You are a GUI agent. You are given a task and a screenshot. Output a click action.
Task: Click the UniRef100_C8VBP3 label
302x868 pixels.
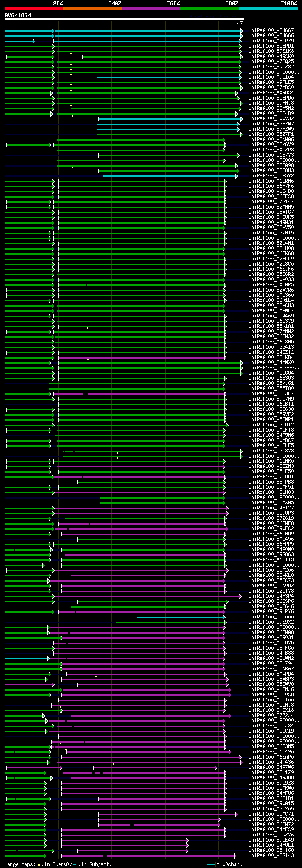[x=271, y=679]
